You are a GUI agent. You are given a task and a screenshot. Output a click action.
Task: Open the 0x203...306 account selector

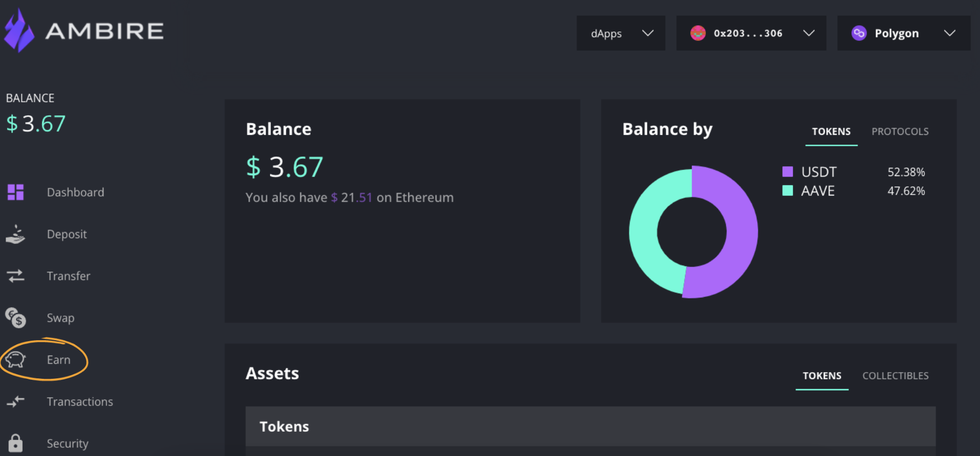751,33
